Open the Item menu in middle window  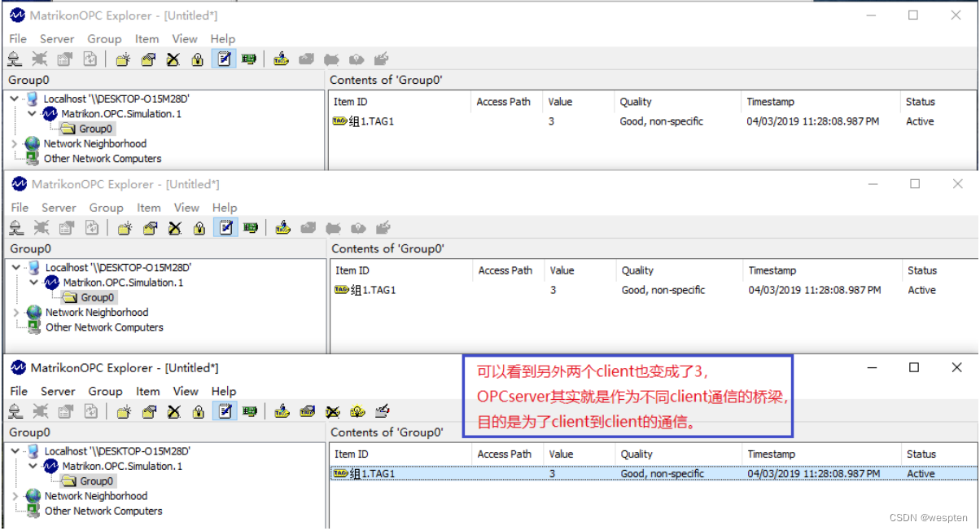[149, 208]
